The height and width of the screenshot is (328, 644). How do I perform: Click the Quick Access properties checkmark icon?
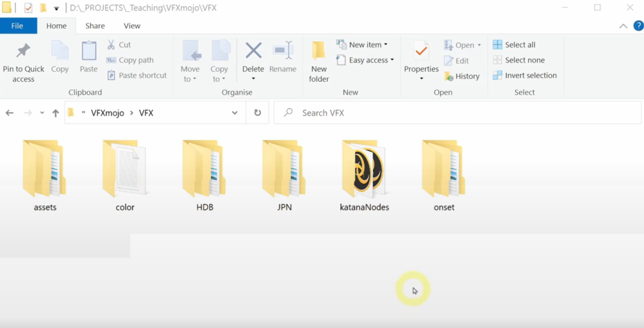(x=28, y=8)
